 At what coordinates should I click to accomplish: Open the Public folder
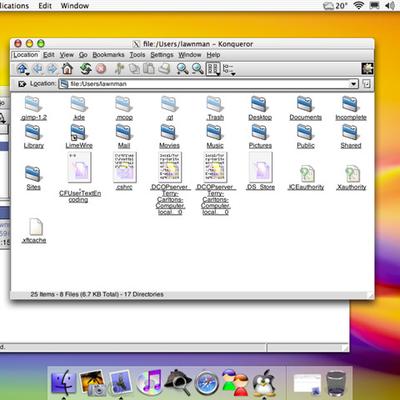[x=305, y=136]
